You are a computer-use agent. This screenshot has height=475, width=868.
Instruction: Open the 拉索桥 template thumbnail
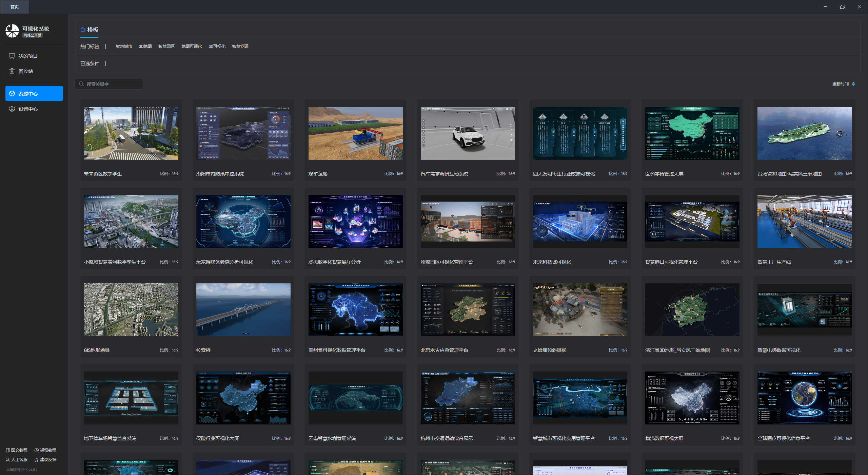(243, 309)
